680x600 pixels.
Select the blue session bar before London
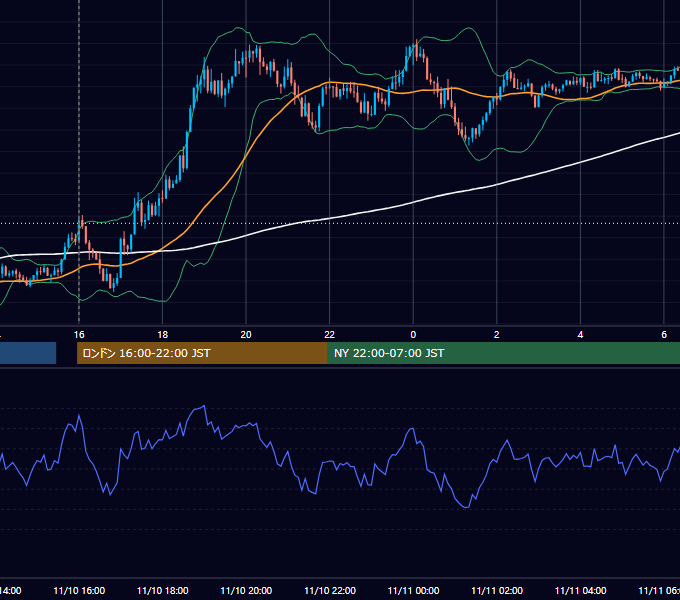coord(28,353)
